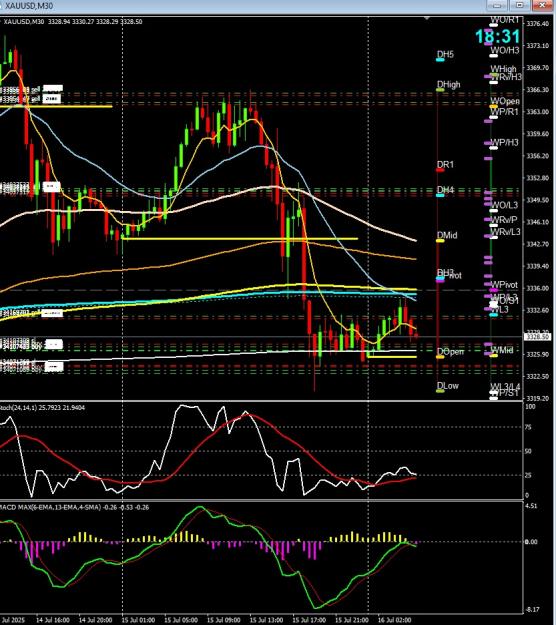Click the 3363.00 price axis value
Viewport: 556px width, 625px height.
537,112
